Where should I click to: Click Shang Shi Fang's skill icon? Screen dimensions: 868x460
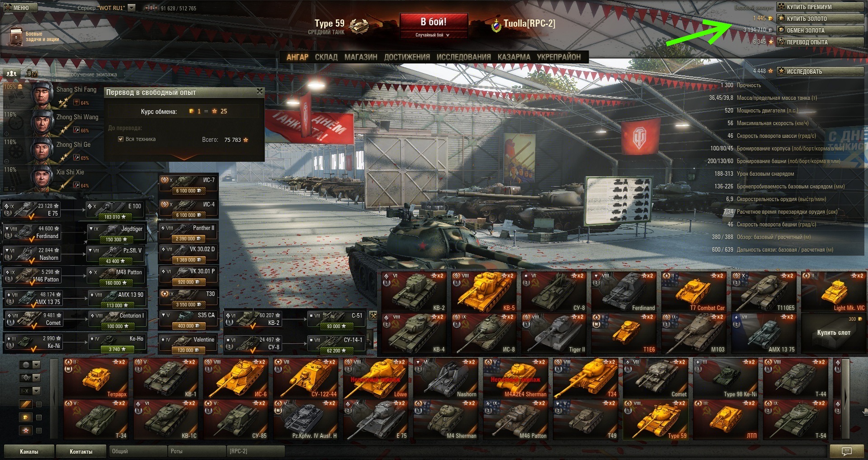click(x=77, y=103)
